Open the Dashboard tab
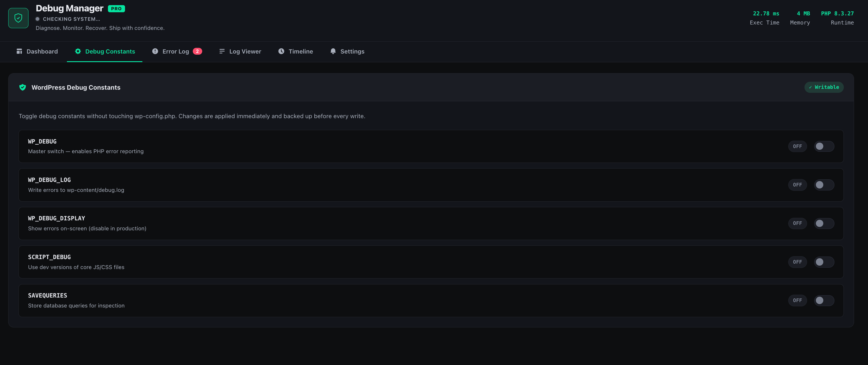Screen dimensions: 868x365 pos(37,52)
